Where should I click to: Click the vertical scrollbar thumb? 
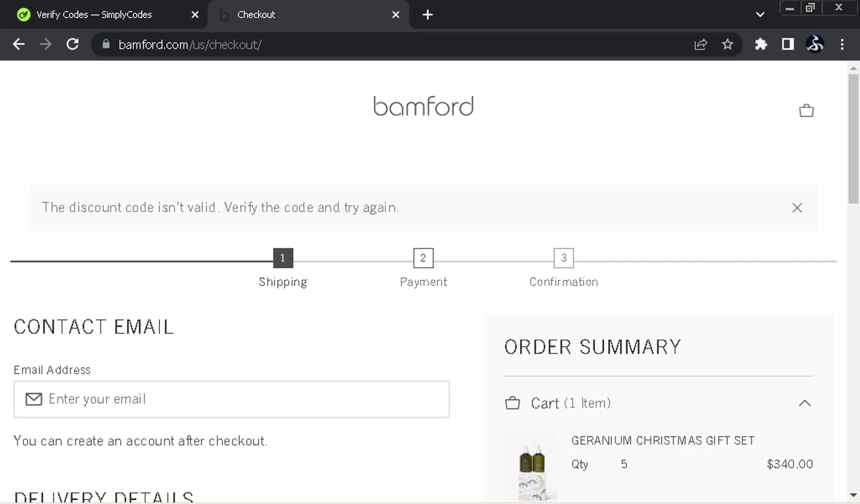coord(853,138)
